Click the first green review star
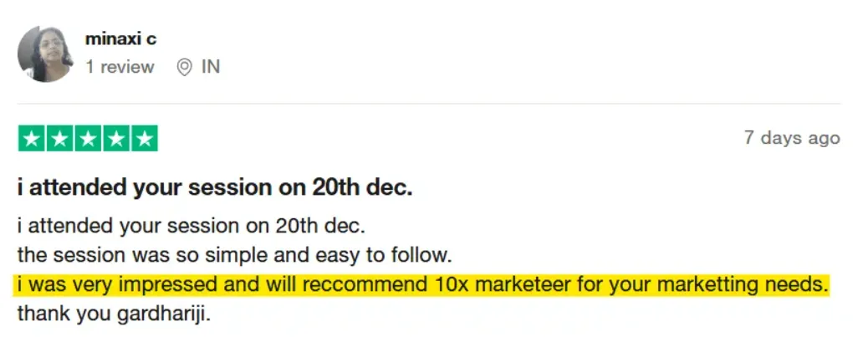Viewport: 868px width, 337px height. click(x=32, y=139)
